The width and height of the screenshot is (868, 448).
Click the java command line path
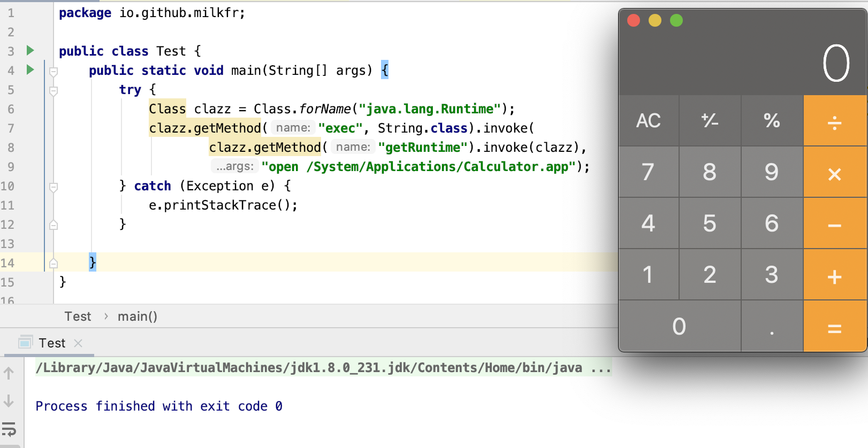pos(309,368)
